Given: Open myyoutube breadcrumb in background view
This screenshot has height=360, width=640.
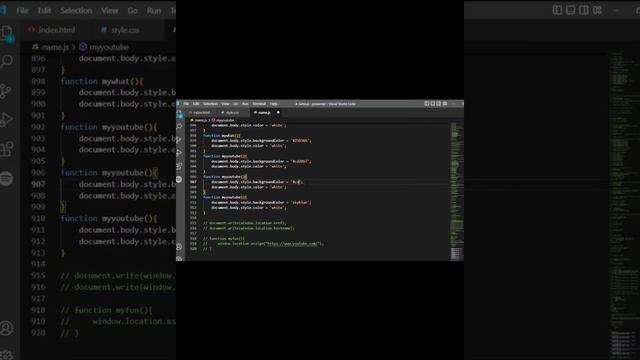Looking at the screenshot, I should [x=109, y=47].
